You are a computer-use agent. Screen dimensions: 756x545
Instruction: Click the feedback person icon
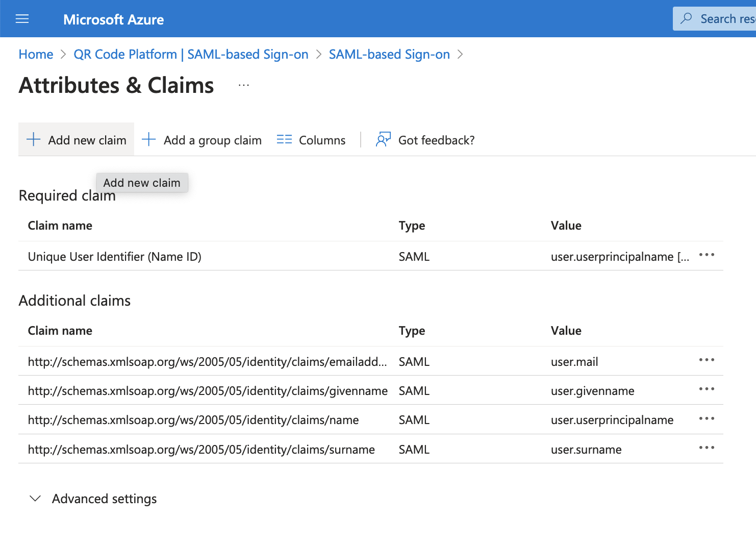(x=383, y=139)
